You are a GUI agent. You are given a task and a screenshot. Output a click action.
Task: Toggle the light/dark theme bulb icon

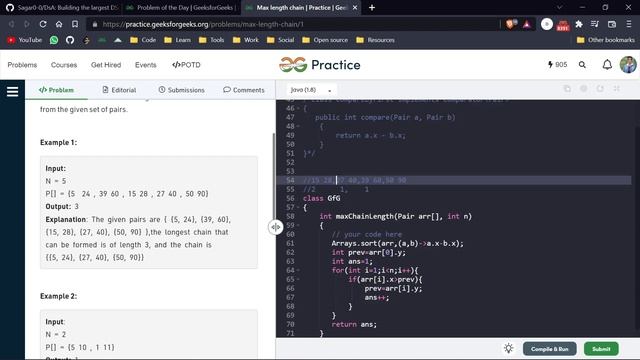click(509, 348)
